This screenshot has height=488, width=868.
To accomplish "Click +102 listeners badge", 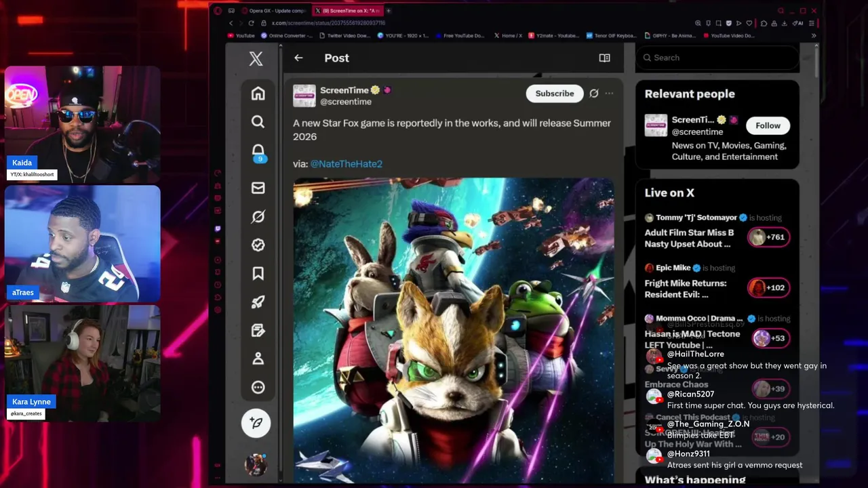I will tap(768, 287).
